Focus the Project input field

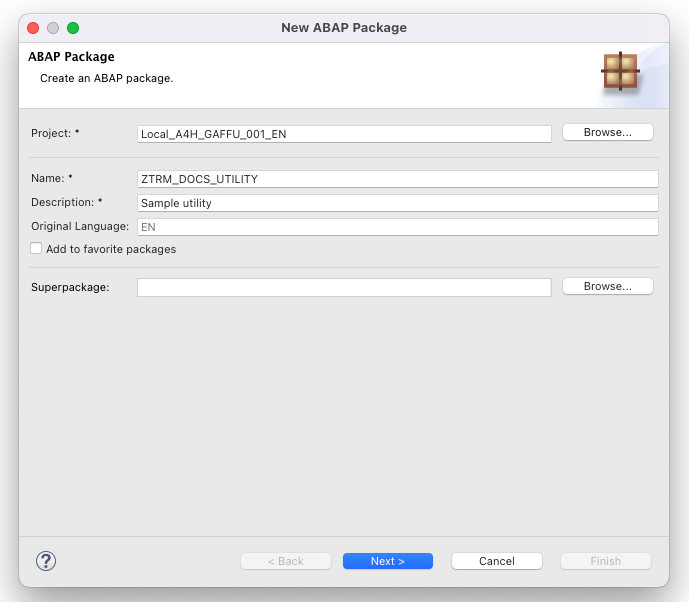click(x=344, y=134)
